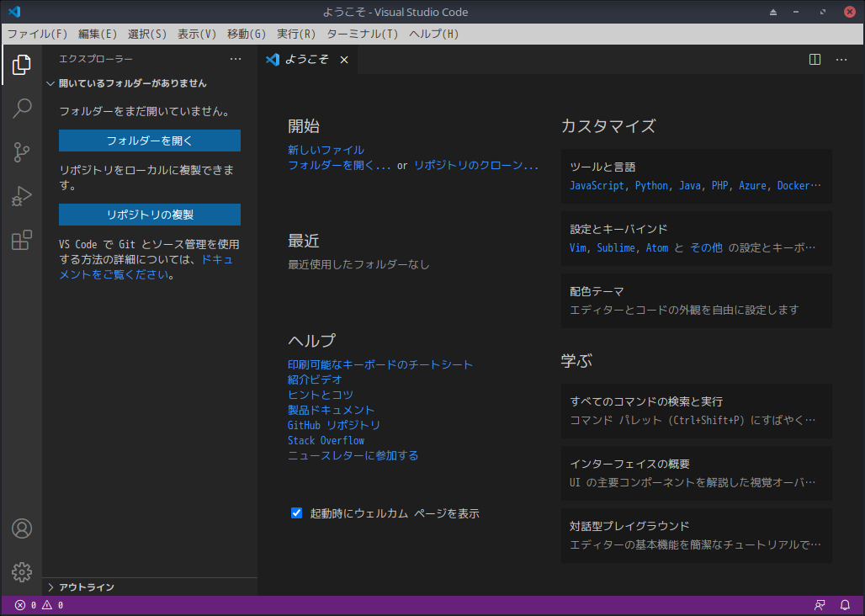The image size is (865, 616).
Task: Click the Sublime keybindings link
Action: click(616, 248)
